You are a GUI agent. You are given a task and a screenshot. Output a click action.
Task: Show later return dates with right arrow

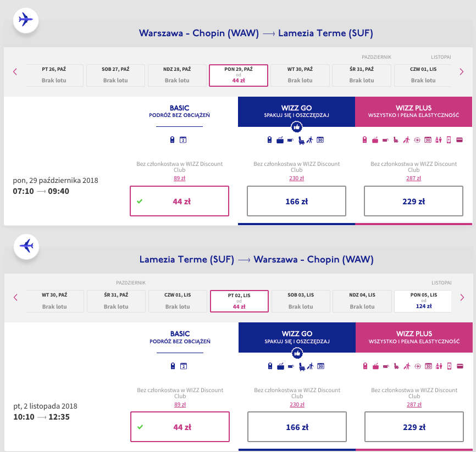(462, 297)
